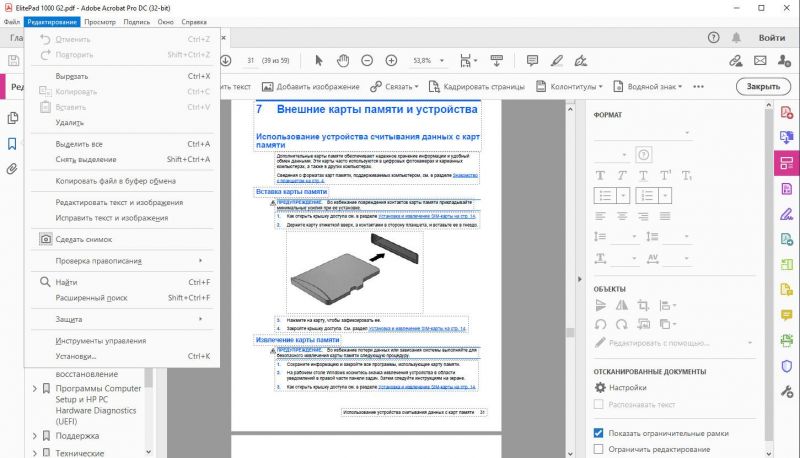Open help question mark icon

[x=713, y=37]
